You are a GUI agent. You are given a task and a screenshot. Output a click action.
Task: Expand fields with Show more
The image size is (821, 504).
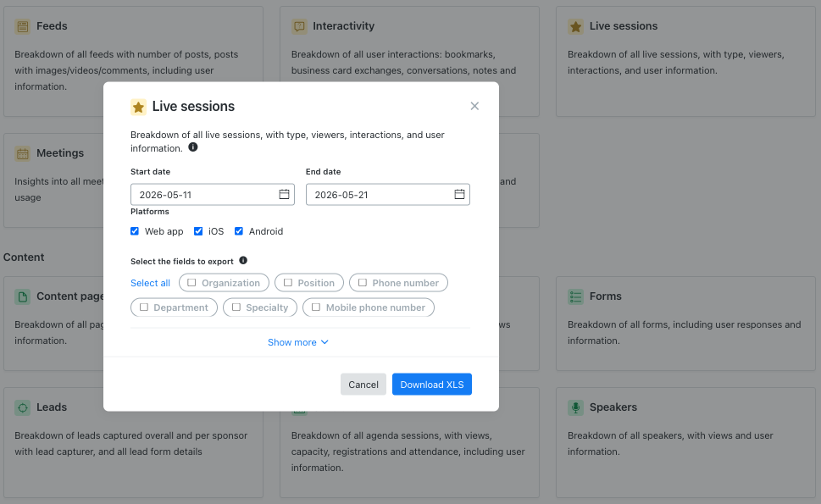[298, 342]
